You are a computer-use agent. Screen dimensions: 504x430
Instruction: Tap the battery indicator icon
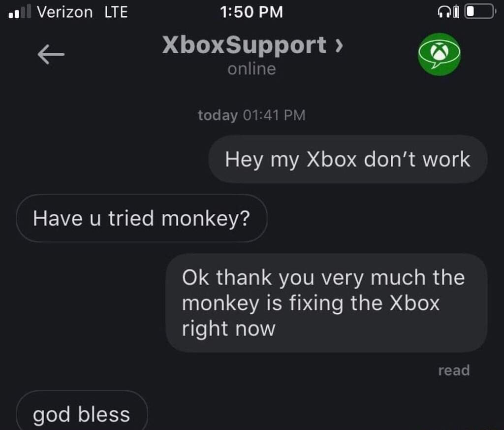(x=480, y=11)
